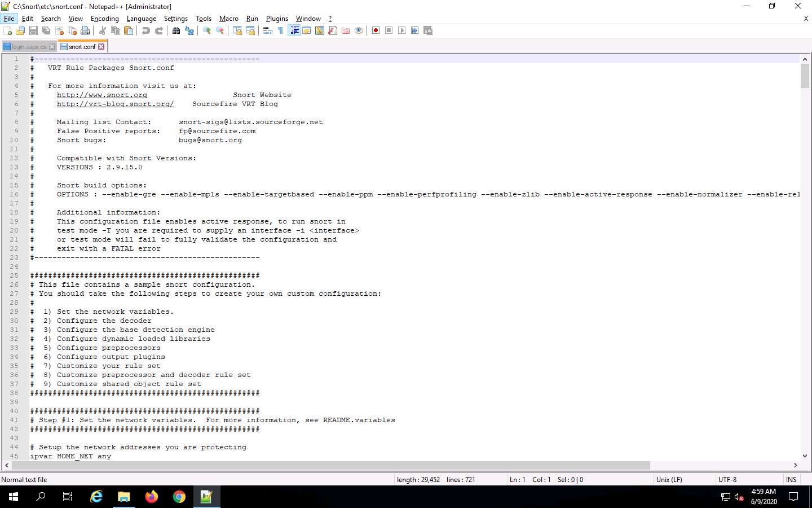The image size is (812, 508).
Task: Create a new document with New icon
Action: tap(8, 30)
